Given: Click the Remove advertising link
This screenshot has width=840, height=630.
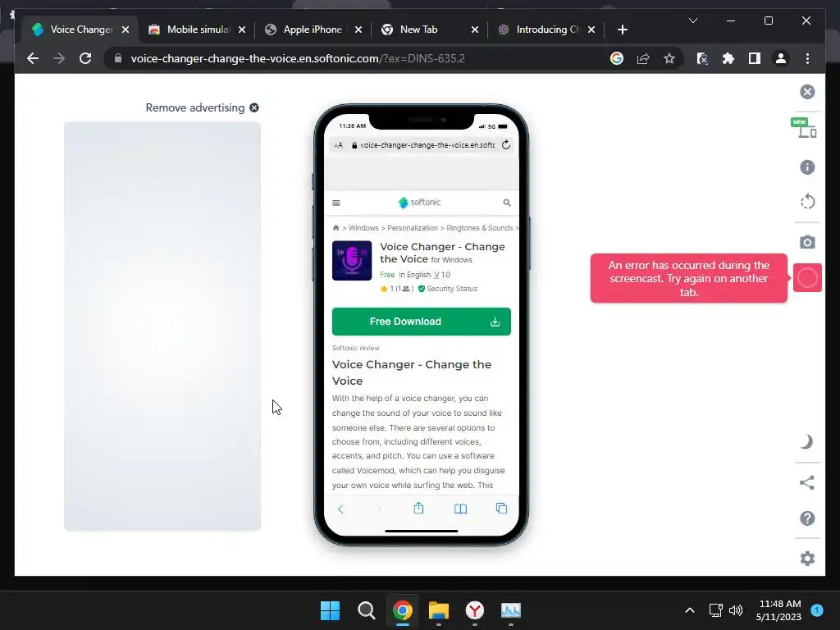Looking at the screenshot, I should pos(202,107).
